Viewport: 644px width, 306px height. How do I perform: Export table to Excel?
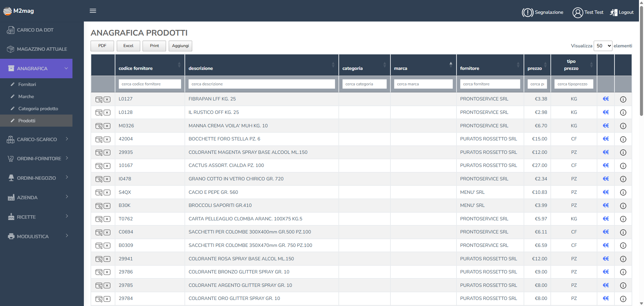pos(128,46)
